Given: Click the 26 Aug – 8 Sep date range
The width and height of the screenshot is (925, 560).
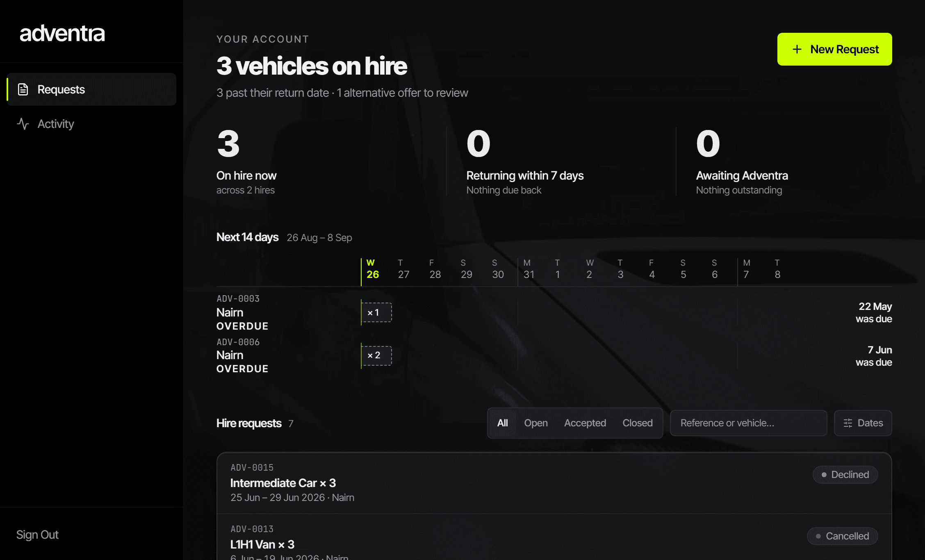Looking at the screenshot, I should pos(319,237).
